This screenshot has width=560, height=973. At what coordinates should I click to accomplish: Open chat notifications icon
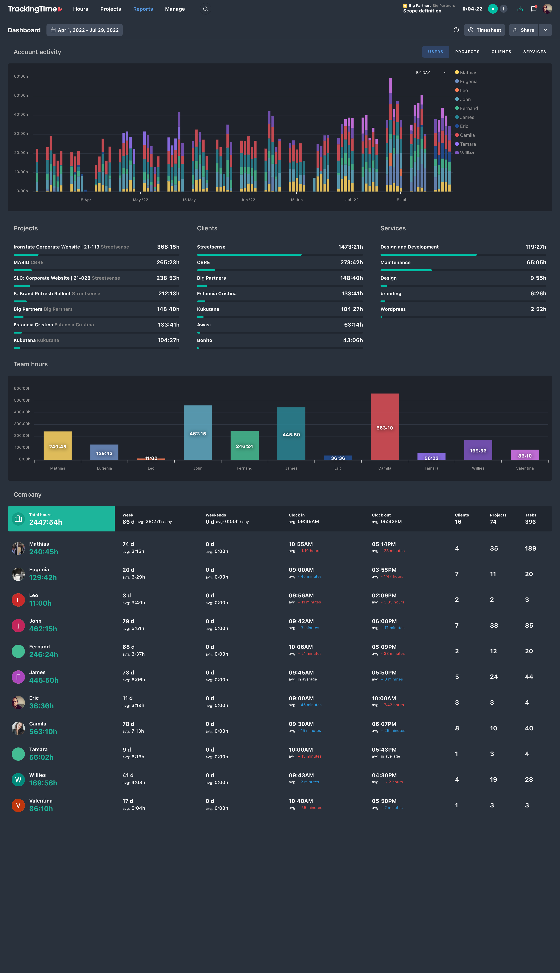coord(534,9)
